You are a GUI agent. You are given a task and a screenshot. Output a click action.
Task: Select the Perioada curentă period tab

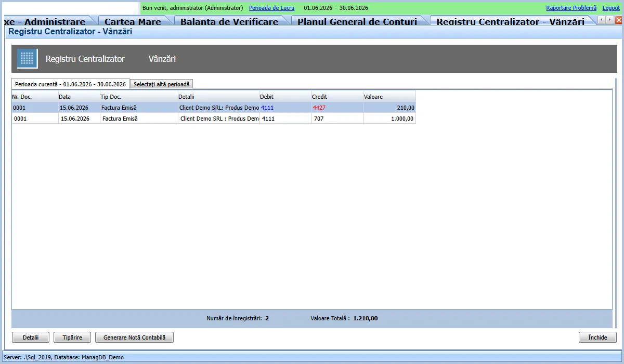tap(70, 84)
